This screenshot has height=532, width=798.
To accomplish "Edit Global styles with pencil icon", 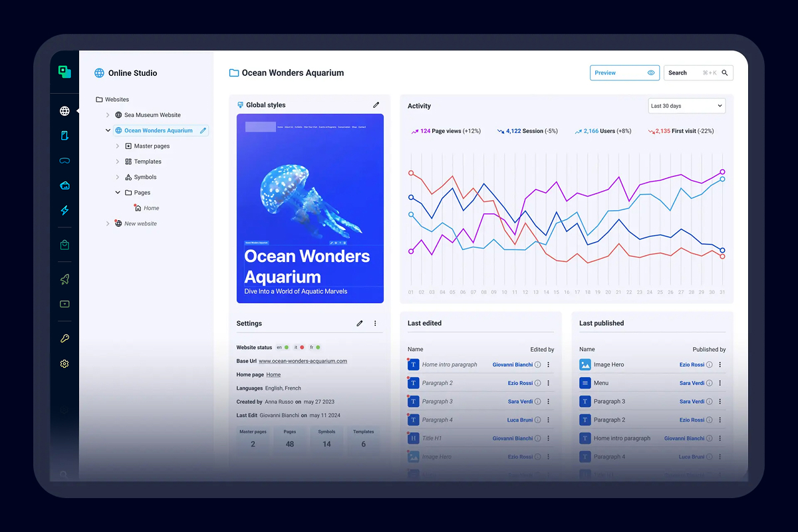I will click(376, 105).
